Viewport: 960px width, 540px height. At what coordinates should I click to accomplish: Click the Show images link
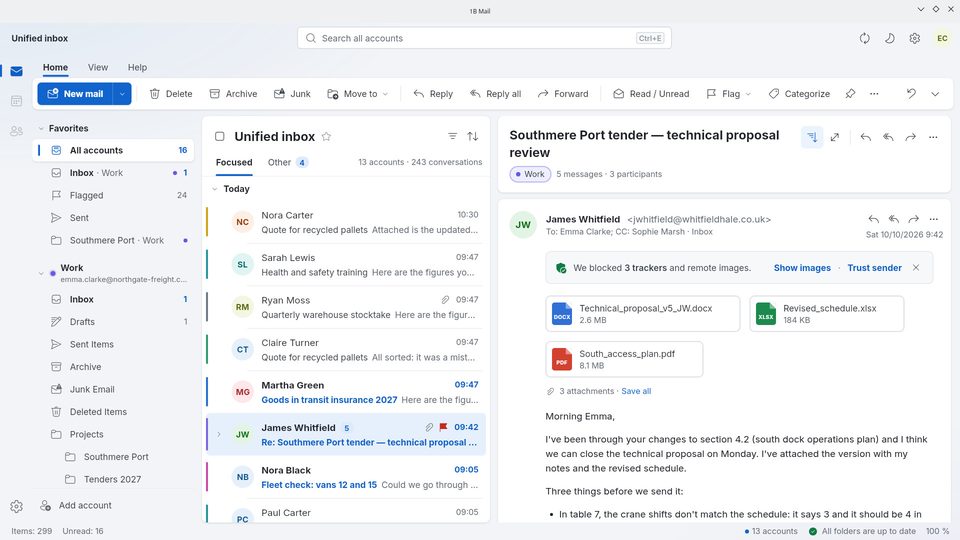coord(802,268)
